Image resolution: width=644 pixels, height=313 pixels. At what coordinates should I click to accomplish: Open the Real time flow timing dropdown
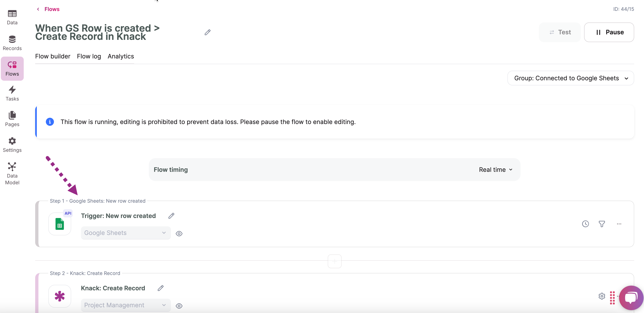[x=496, y=170]
